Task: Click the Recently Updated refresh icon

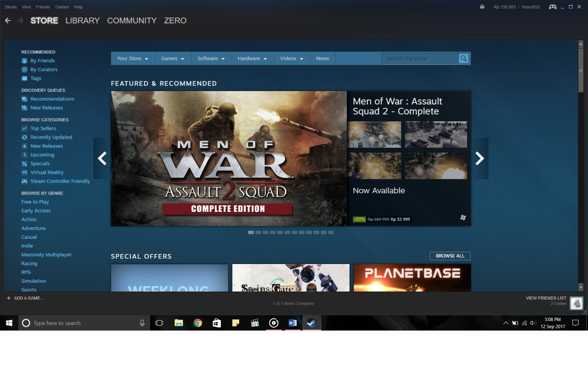Action: pos(24,137)
